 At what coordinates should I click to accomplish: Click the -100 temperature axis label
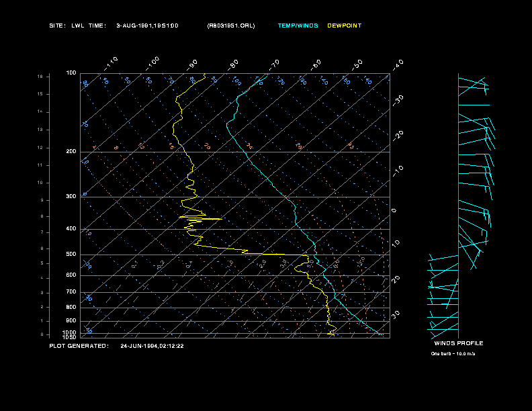[x=152, y=64]
